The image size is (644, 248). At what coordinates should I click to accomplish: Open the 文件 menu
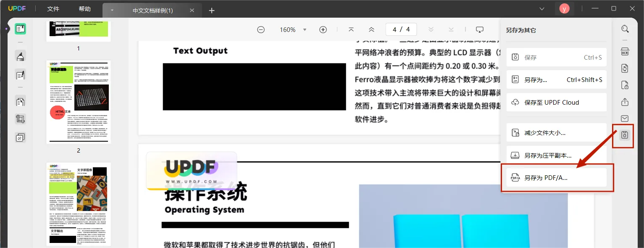pyautogui.click(x=53, y=9)
